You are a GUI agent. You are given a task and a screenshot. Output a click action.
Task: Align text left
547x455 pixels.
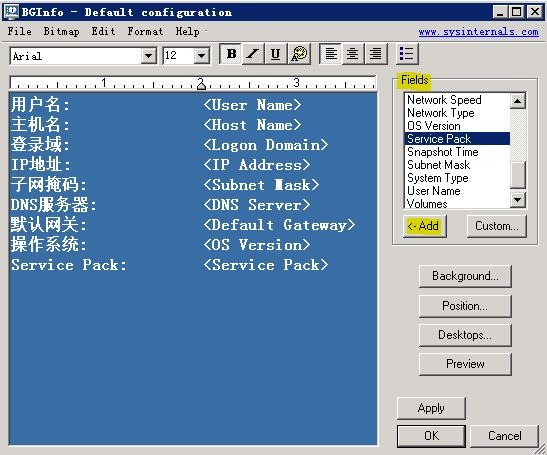[331, 54]
